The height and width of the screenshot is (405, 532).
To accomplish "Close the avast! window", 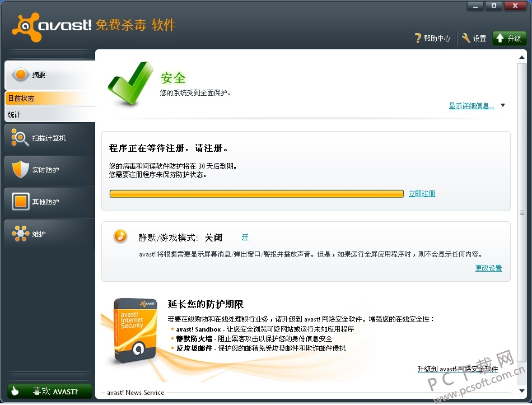I will [515, 6].
